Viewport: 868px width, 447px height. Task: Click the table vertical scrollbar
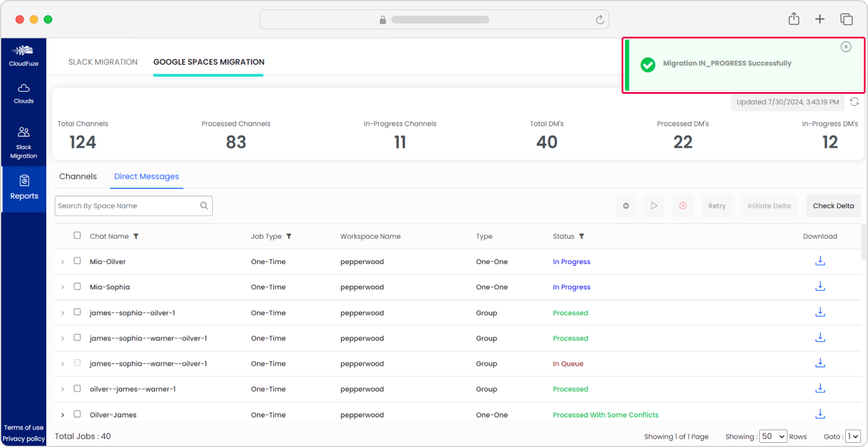864,242
